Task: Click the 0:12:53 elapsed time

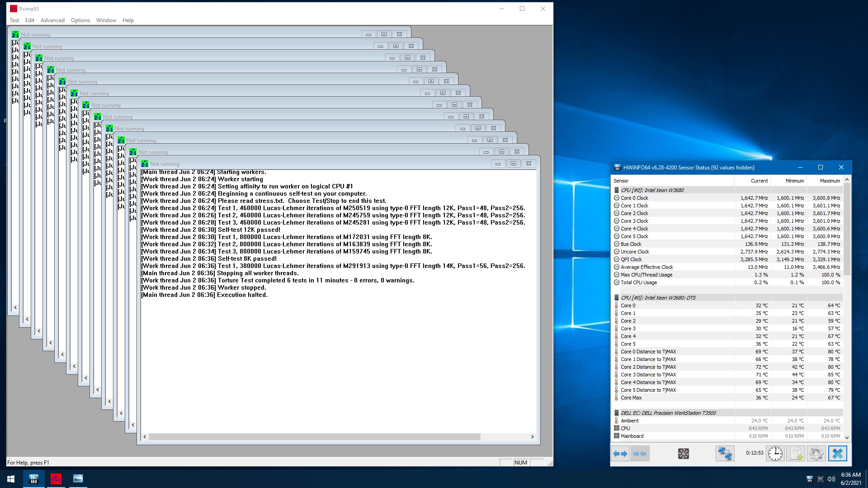Action: click(x=755, y=453)
